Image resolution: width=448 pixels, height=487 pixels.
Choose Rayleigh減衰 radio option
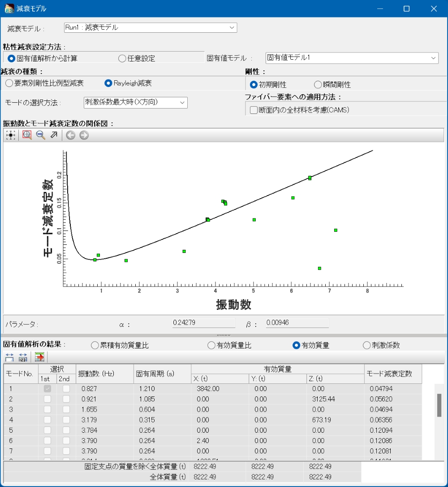108,83
